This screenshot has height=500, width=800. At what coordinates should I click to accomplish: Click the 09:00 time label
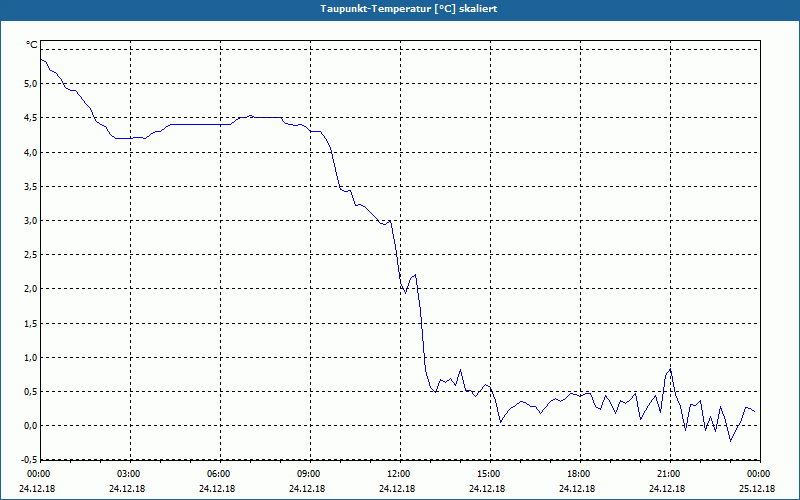(307, 474)
